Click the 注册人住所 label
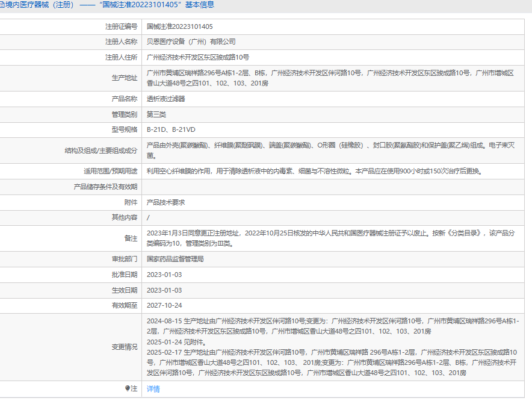This screenshot has width=532, height=401. click(x=121, y=57)
